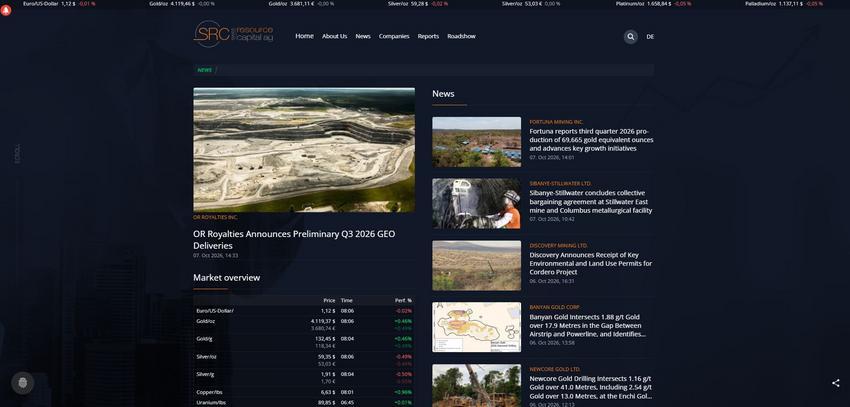Open the Companies menu
Viewport: 850px width, 407px height.
[x=394, y=36]
